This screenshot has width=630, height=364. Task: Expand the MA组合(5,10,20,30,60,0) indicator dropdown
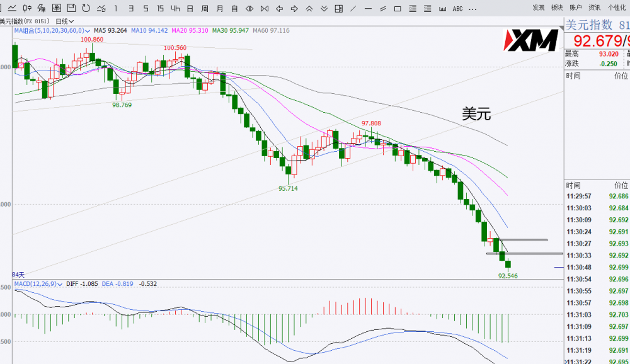tap(52, 30)
